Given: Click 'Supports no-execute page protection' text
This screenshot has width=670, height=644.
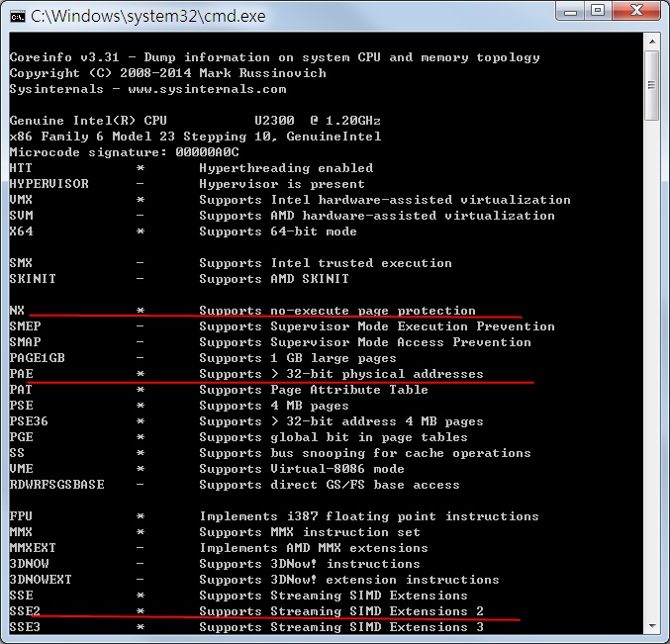Looking at the screenshot, I should pyautogui.click(x=337, y=311).
